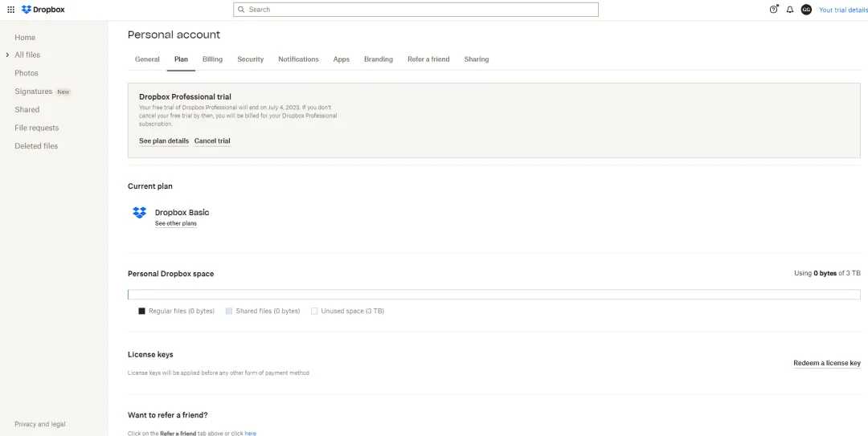Viewport: 868px width, 436px height.
Task: Click the 'Personal account' page title
Action: click(174, 35)
